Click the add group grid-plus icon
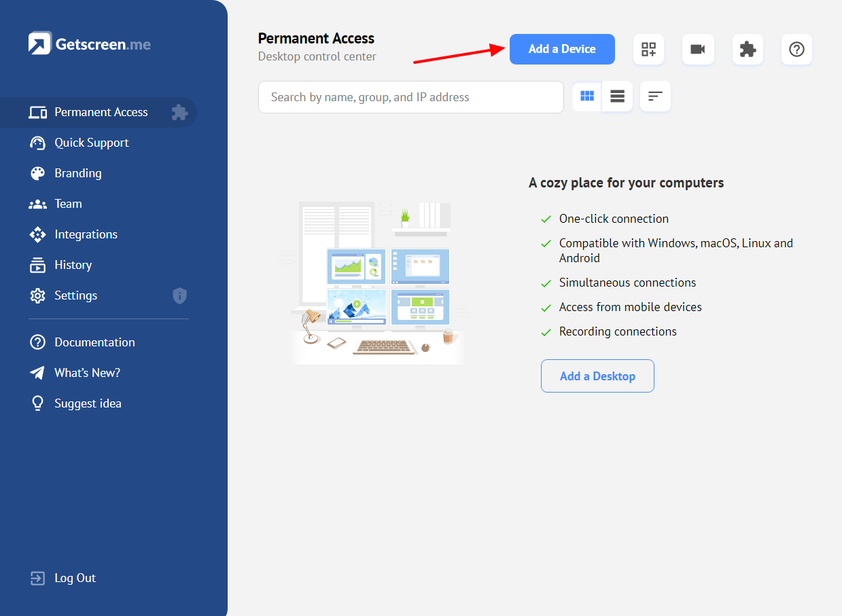Screen dimensions: 842x616 pos(648,49)
